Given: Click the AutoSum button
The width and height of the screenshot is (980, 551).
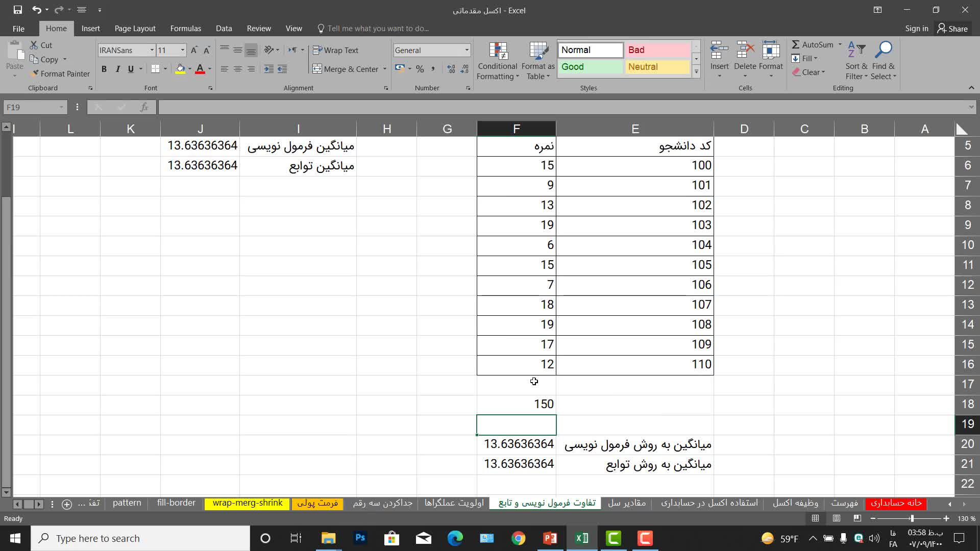Looking at the screenshot, I should tap(812, 45).
